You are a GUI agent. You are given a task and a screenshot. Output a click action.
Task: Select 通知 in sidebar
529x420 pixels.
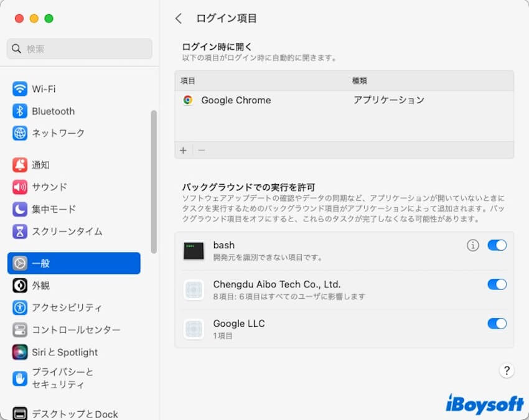tap(40, 165)
